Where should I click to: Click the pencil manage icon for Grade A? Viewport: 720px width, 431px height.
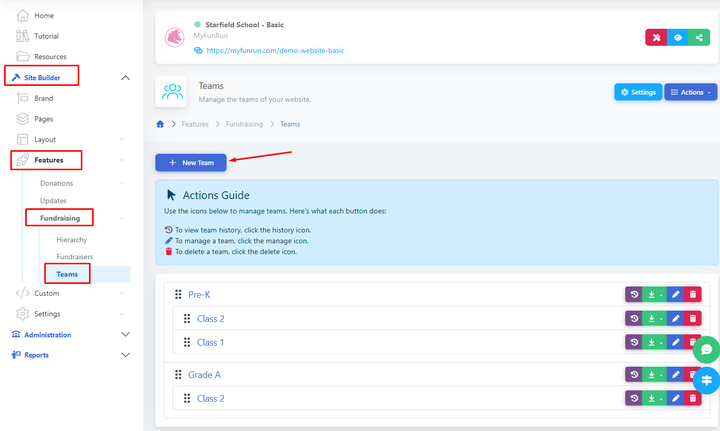[x=675, y=374]
